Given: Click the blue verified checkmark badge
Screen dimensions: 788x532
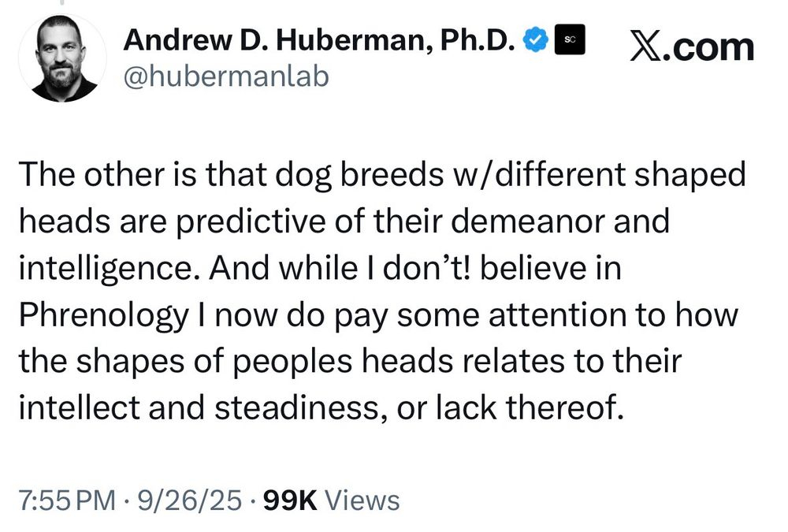Looking at the screenshot, I should point(538,39).
